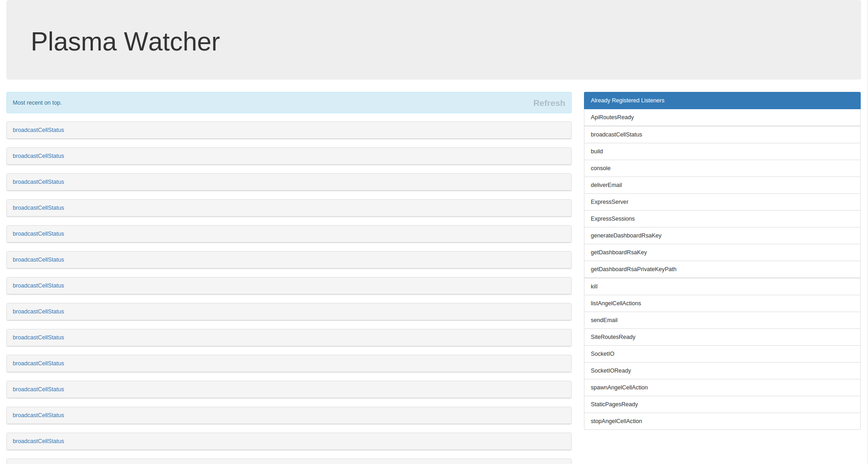This screenshot has width=868, height=464.
Task: Select the getDashboardRsaPrivateKeyPath listener
Action: click(633, 269)
